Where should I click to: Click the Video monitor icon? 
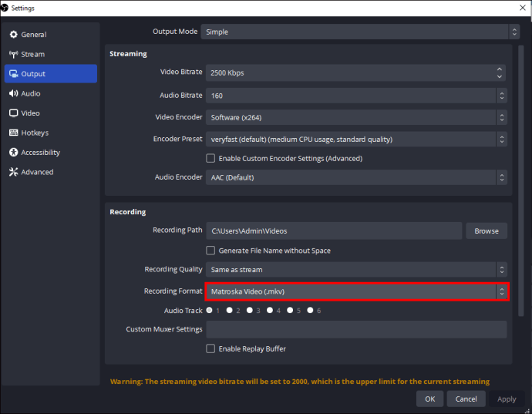pyautogui.click(x=13, y=113)
